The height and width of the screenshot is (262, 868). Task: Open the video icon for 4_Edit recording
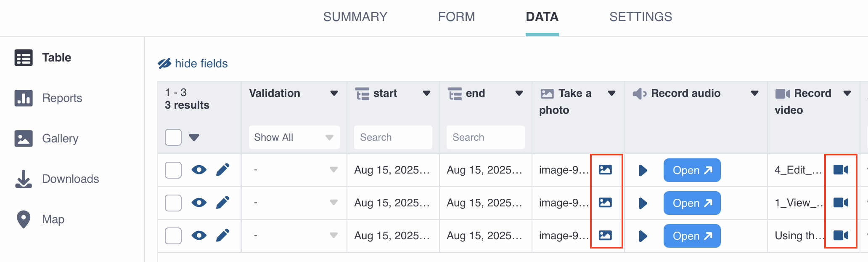[840, 170]
